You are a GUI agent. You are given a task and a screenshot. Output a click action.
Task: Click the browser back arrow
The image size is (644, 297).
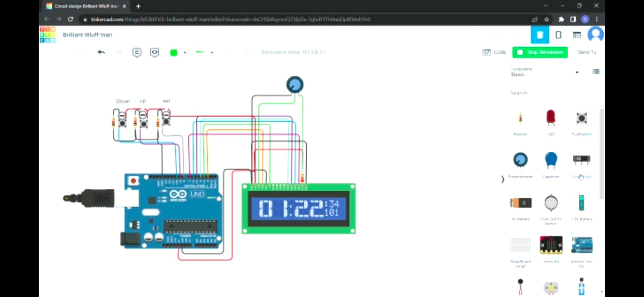[47, 19]
